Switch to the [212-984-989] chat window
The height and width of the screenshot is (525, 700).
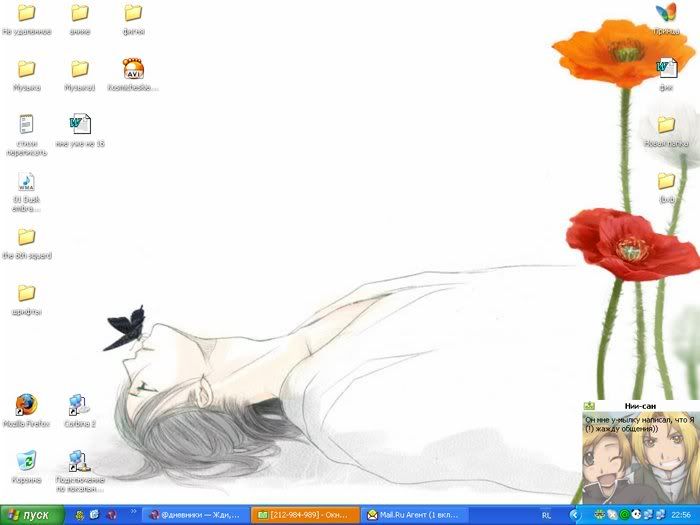click(305, 515)
